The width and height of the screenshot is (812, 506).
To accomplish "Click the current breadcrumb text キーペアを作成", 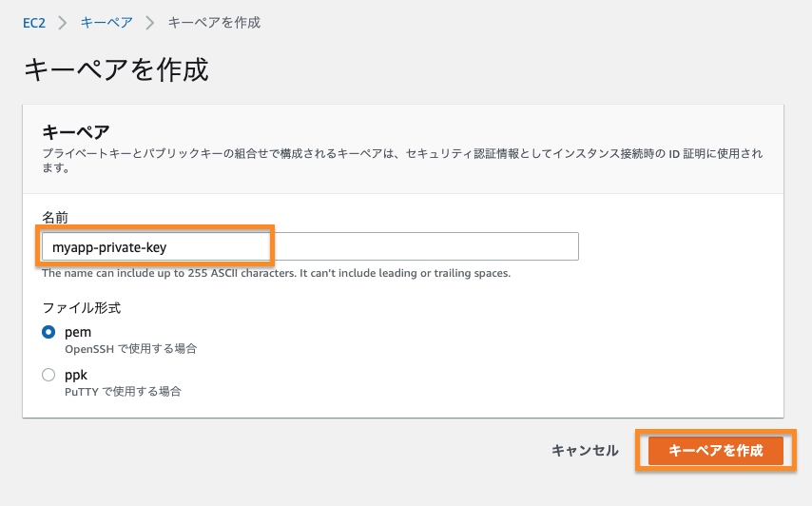I will coord(214,22).
